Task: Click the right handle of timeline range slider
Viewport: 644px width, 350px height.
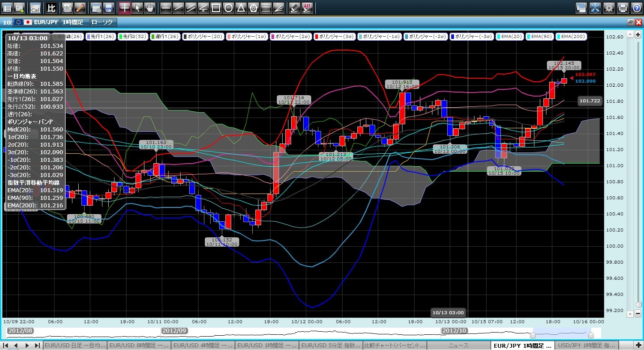Action: click(x=591, y=335)
